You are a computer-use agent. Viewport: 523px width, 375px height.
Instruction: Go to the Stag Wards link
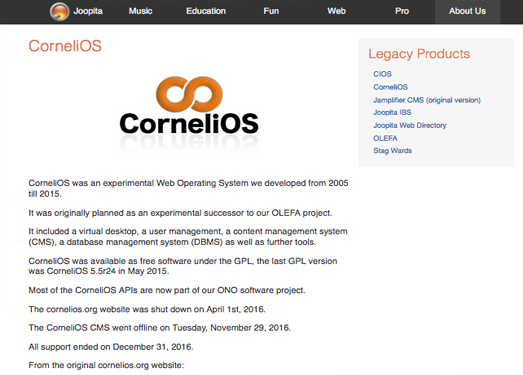(x=393, y=151)
